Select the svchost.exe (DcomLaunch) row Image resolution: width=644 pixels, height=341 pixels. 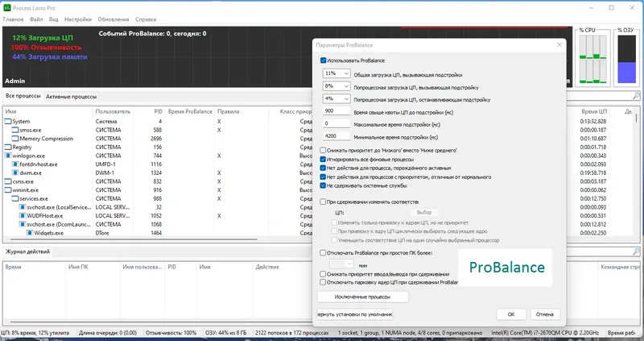(x=156, y=224)
